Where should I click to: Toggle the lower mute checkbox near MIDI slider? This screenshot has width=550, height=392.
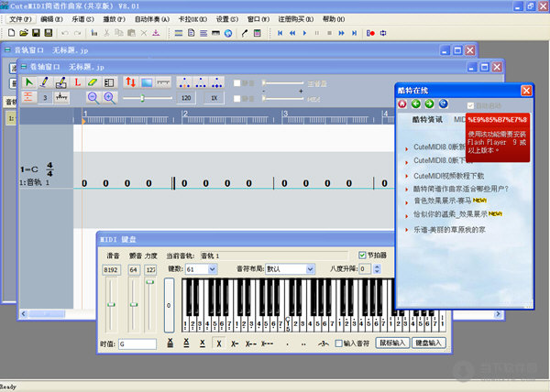tap(237, 98)
